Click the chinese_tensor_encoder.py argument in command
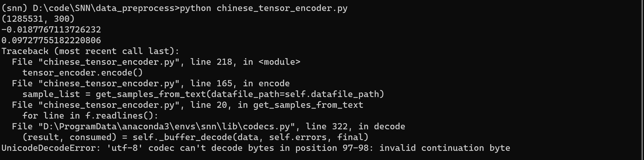Viewport: 644px width, 160px height. [x=282, y=8]
